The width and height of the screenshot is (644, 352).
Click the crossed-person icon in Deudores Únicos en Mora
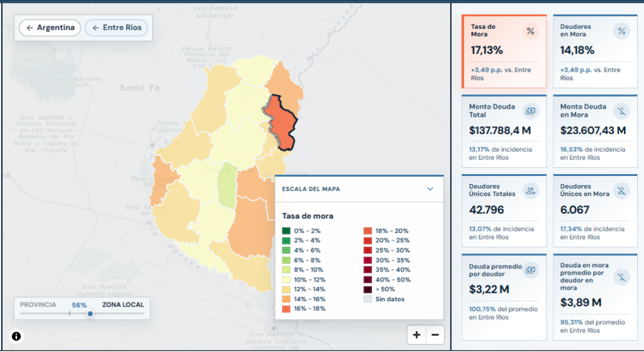pos(621,190)
